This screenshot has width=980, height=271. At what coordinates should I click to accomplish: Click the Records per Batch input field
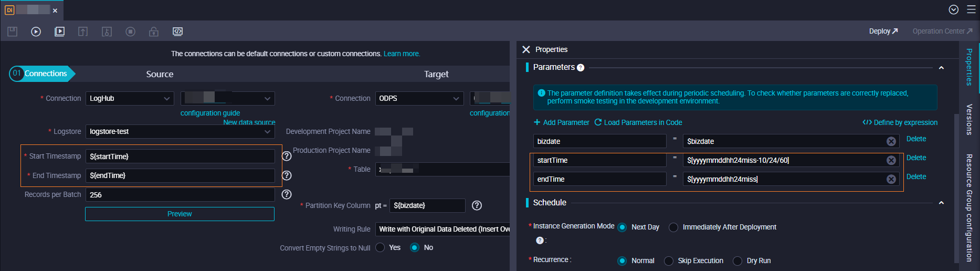coord(180,195)
